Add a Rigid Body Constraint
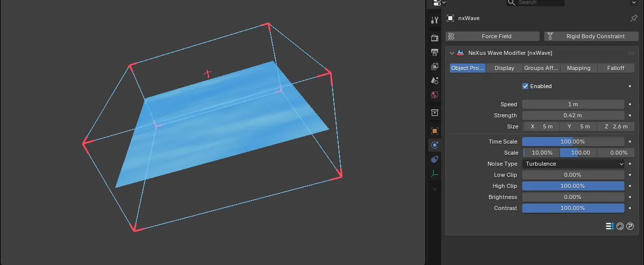This screenshot has width=644, height=265. coord(591,36)
